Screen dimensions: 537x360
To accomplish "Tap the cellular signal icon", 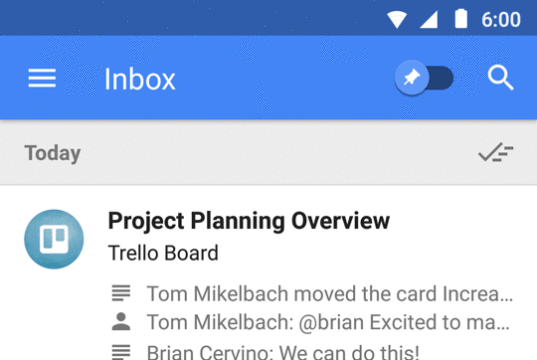I will (x=429, y=20).
